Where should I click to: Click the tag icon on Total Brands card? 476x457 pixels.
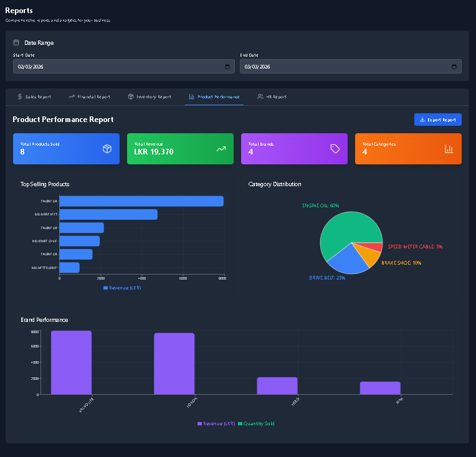click(335, 149)
